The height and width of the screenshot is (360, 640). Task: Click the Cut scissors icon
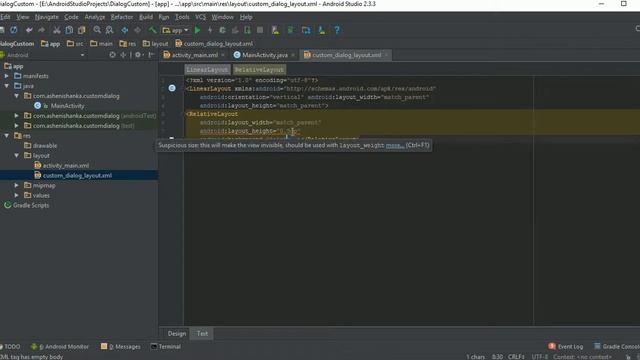click(x=57, y=30)
